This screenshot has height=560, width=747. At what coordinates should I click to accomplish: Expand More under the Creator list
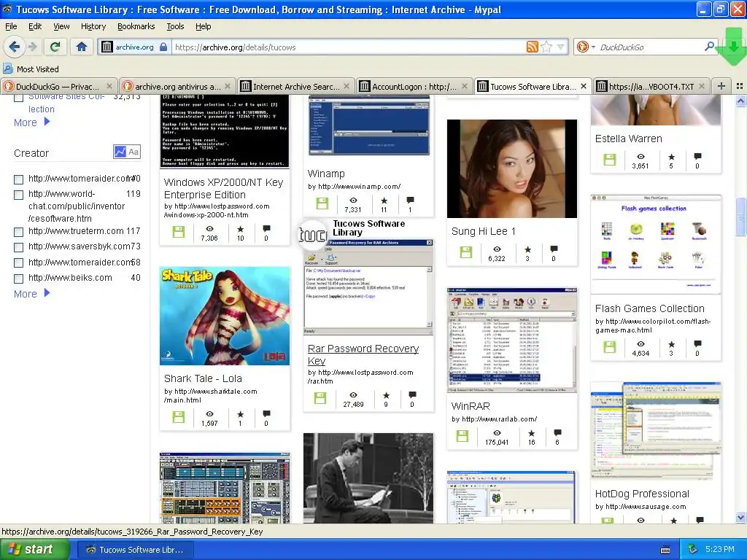[31, 294]
